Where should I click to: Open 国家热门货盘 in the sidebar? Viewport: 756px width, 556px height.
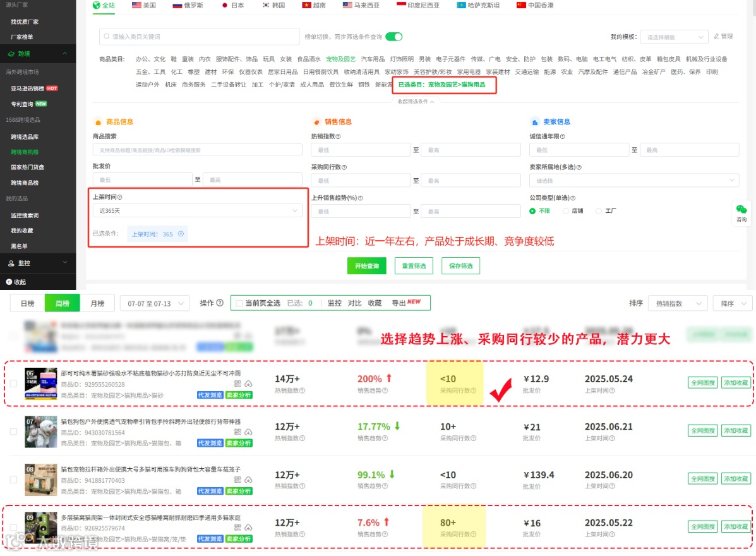(28, 167)
